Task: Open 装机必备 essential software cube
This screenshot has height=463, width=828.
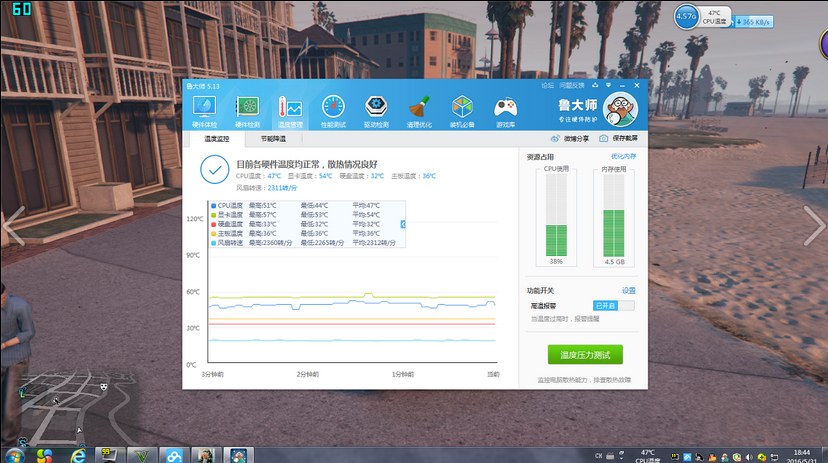Action: coord(462,111)
